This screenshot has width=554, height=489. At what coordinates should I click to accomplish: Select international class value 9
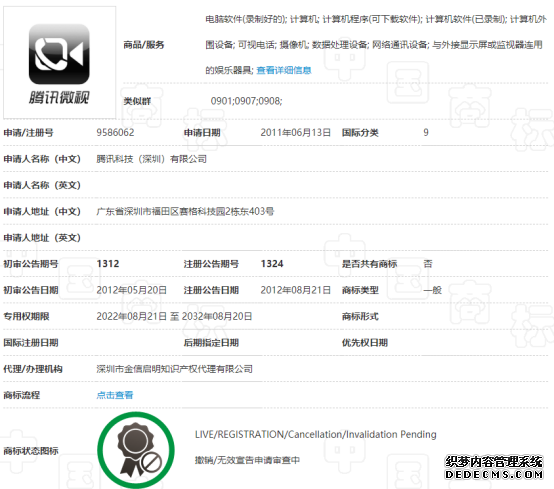426,132
